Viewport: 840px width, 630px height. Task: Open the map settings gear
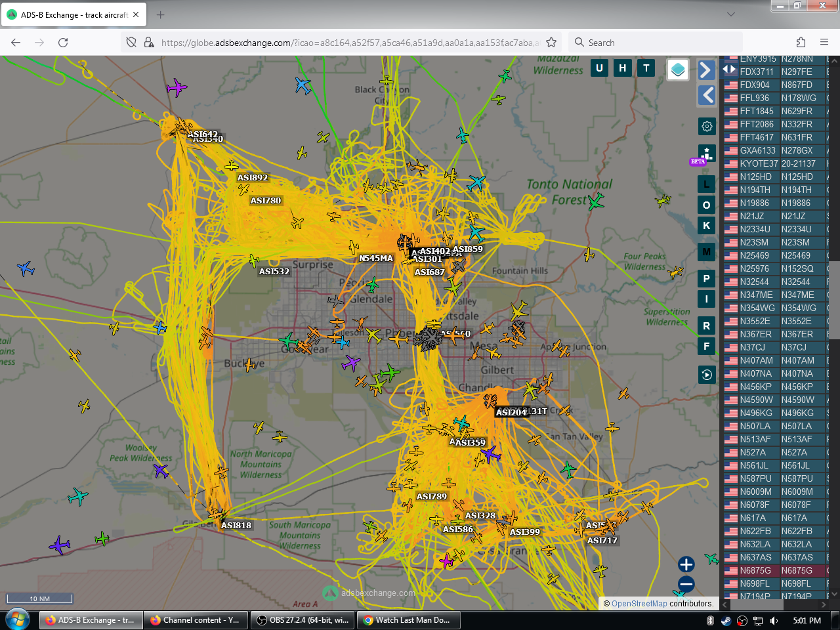click(707, 127)
